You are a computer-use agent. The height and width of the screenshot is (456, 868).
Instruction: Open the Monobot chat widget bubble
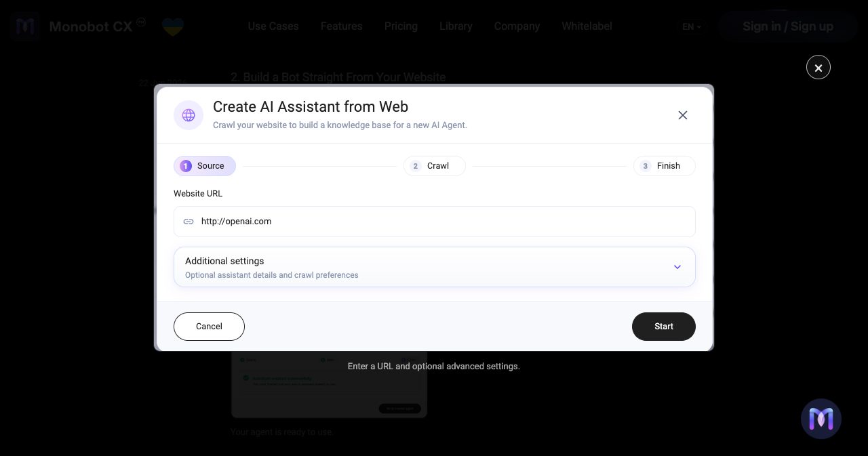[x=821, y=419]
